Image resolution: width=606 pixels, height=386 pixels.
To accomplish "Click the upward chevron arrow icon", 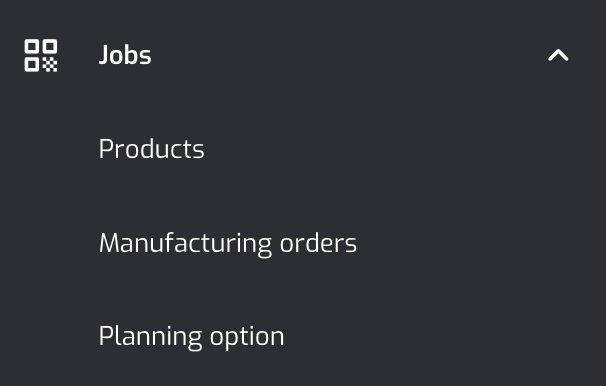I will 558,55.
